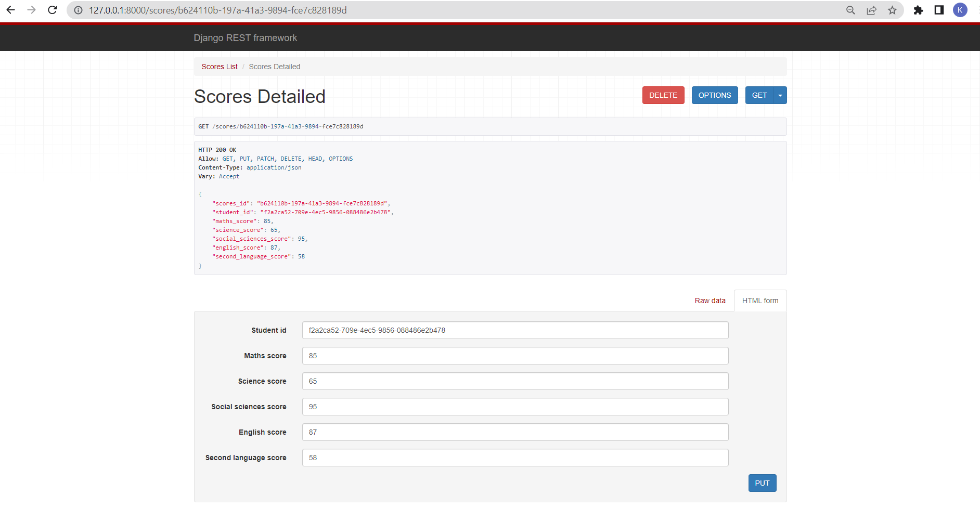Click the student_id value in JSON response
This screenshot has height=508, width=980.
(326, 212)
